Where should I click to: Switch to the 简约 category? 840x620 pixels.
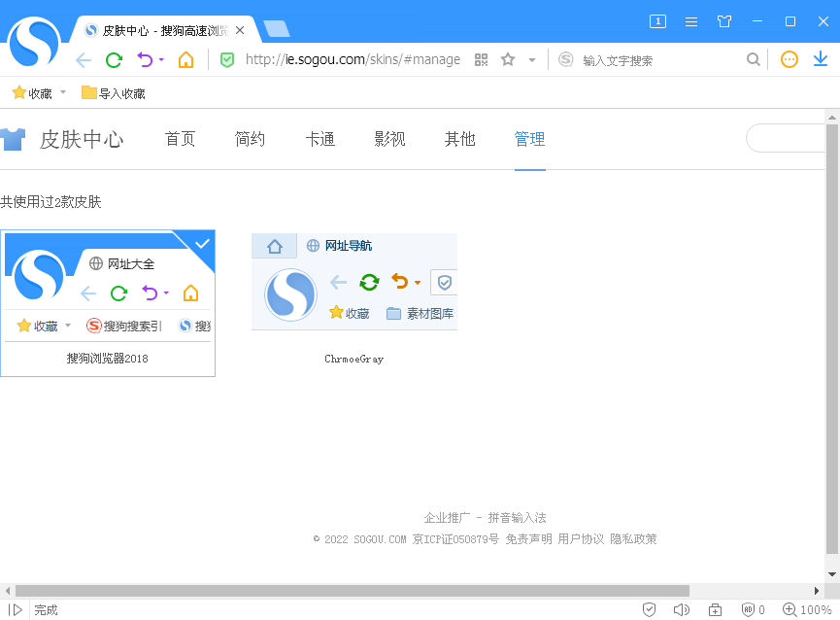tap(250, 139)
